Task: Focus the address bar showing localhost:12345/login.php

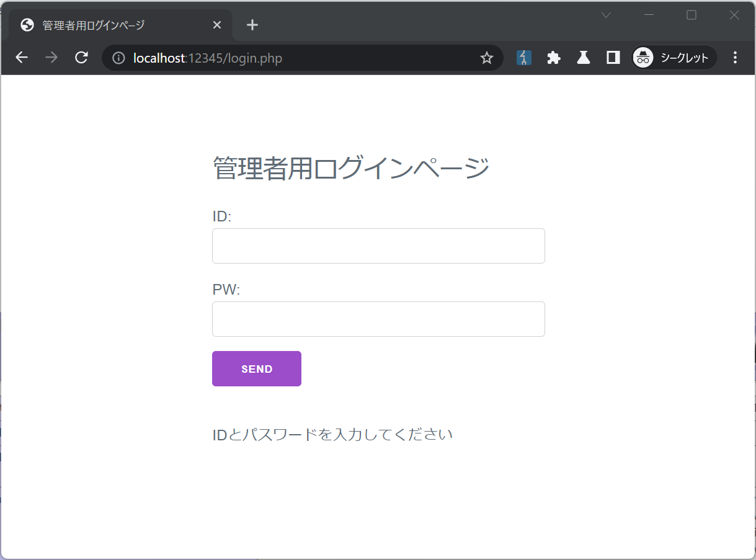Action: (x=302, y=58)
